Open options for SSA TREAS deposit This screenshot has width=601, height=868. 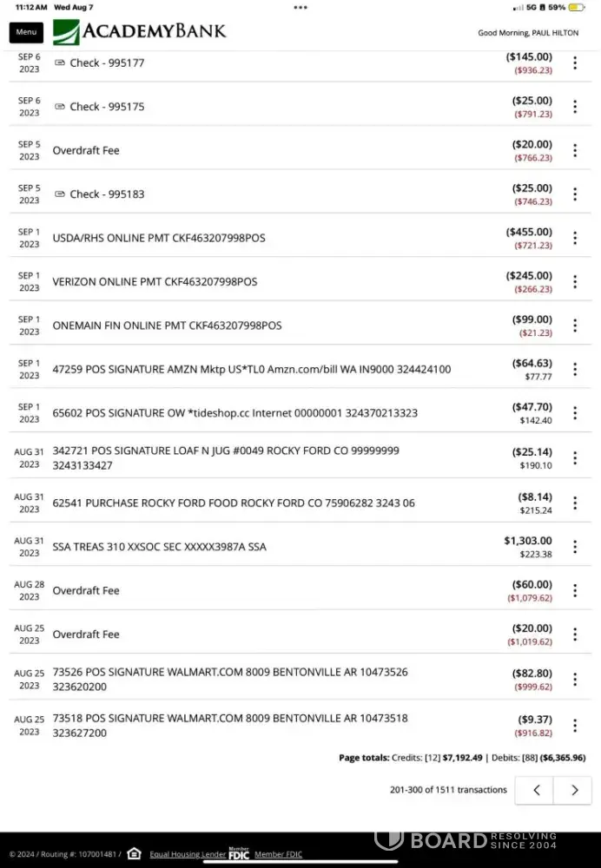coord(575,547)
